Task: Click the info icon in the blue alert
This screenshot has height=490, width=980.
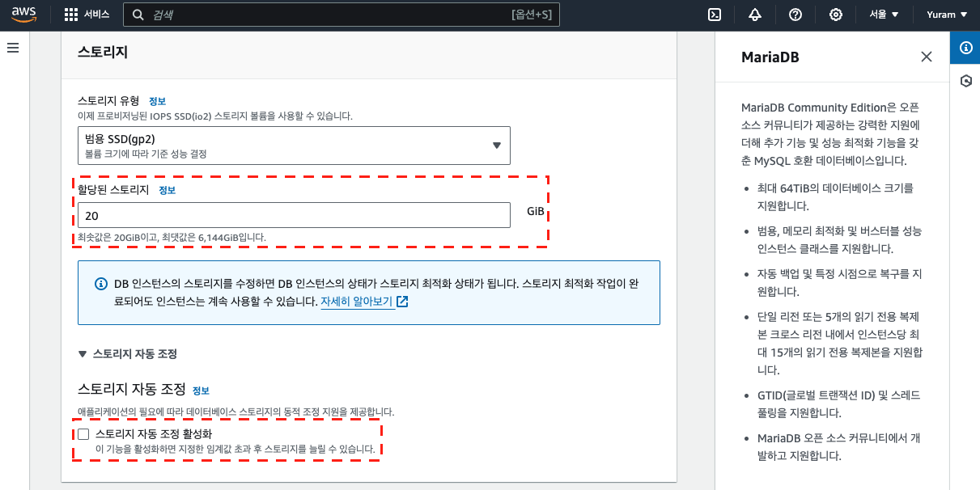Action: pyautogui.click(x=101, y=284)
